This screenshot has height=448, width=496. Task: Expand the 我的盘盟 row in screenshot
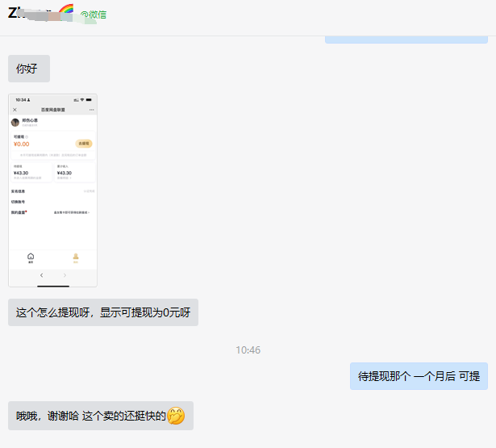click(x=52, y=212)
